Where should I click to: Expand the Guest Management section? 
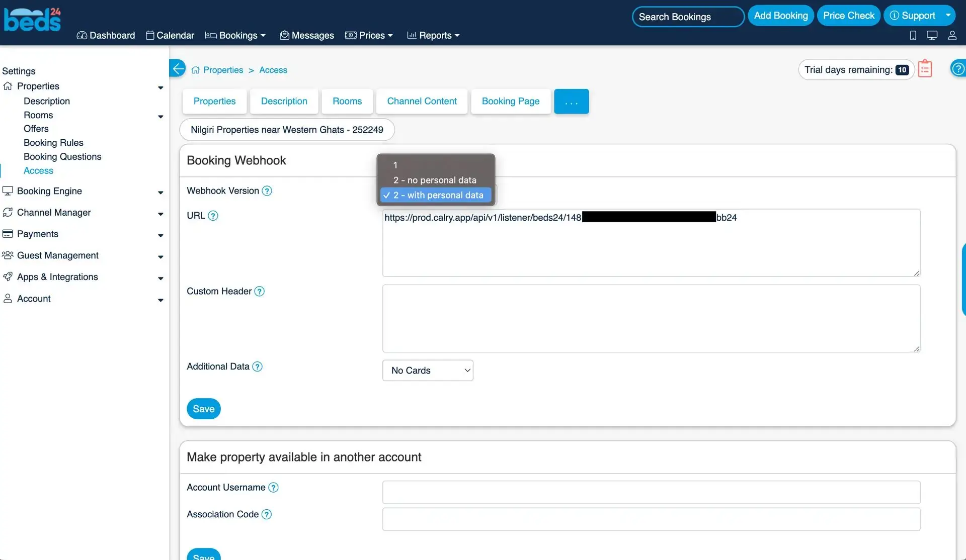coord(57,255)
